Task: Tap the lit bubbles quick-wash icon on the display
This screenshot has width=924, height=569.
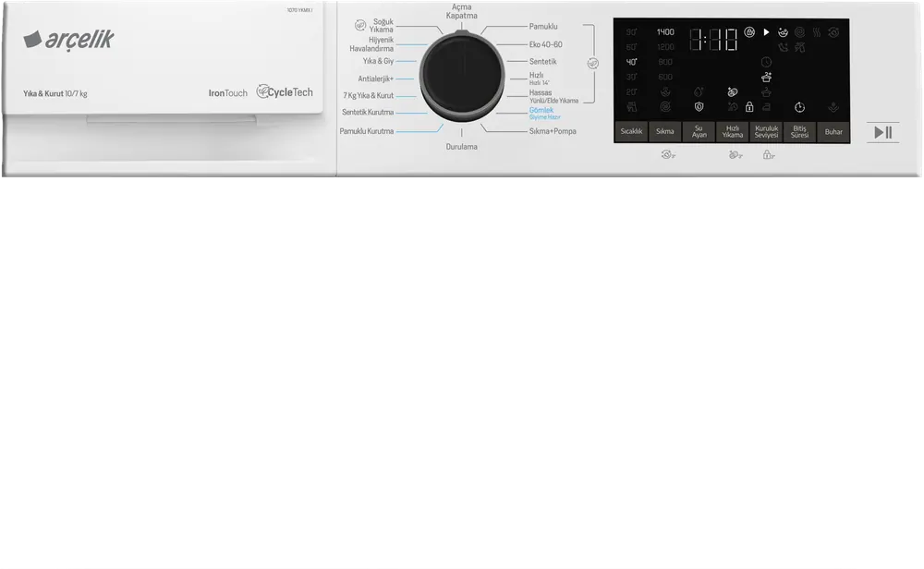Action: pyautogui.click(x=733, y=91)
